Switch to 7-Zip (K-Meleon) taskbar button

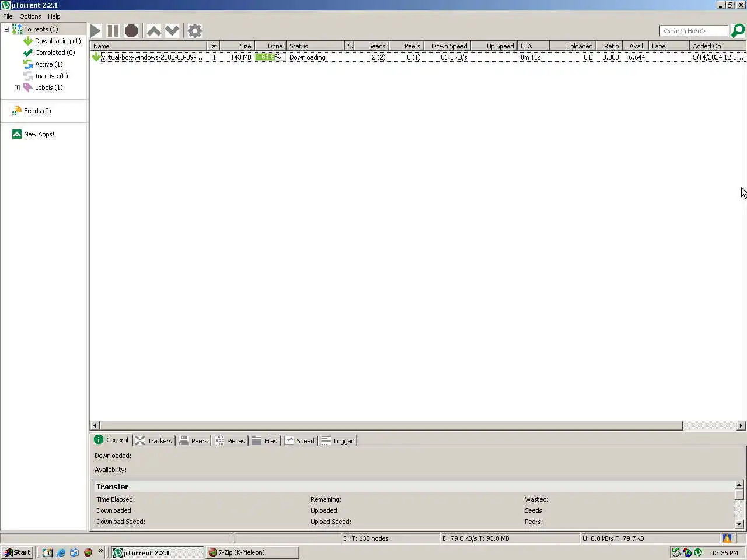[x=252, y=552]
